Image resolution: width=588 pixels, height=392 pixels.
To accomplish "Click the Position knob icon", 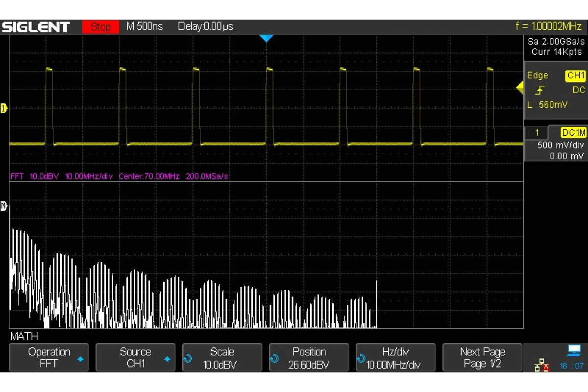I will tap(274, 359).
